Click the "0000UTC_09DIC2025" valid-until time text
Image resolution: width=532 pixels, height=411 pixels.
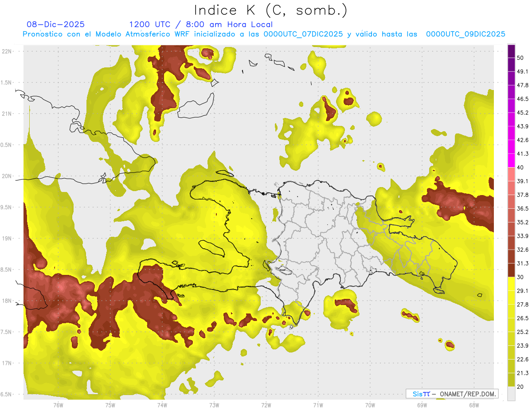point(465,34)
